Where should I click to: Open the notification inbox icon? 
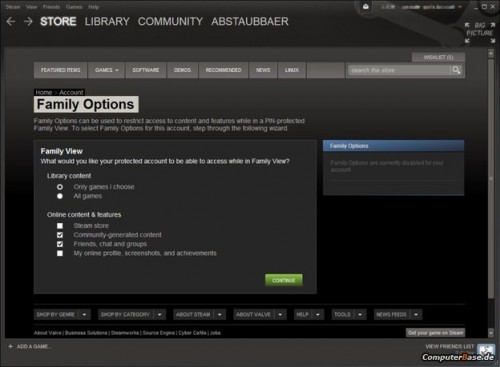[x=366, y=7]
